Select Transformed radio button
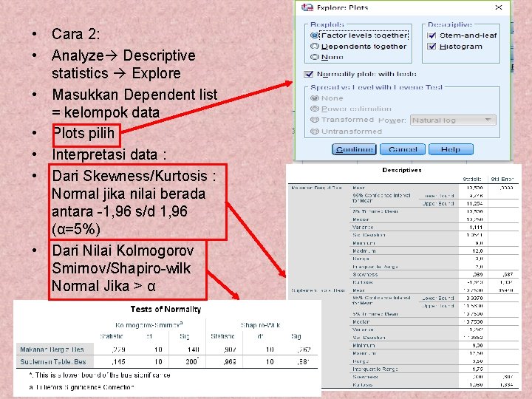The image size is (532, 399). click(315, 120)
